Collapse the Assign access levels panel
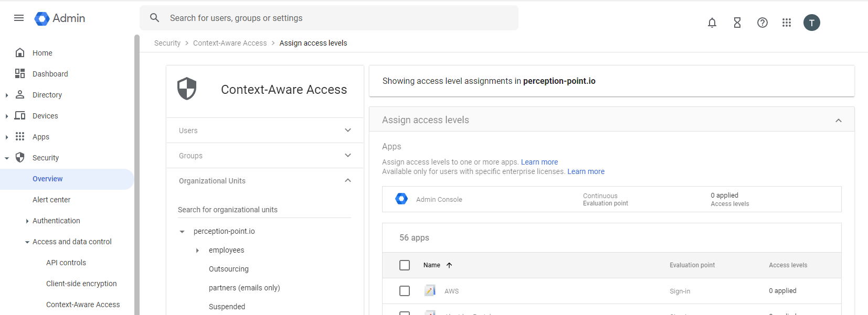This screenshot has width=868, height=315. tap(838, 121)
